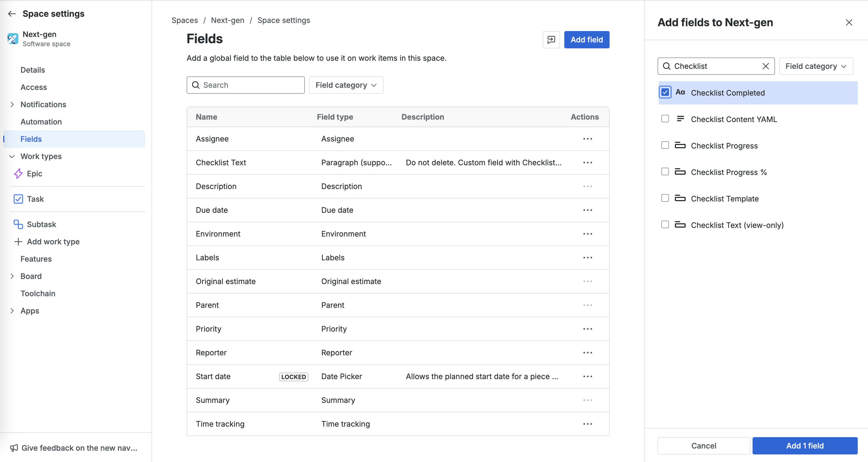Click the Next-gen space avatar icon
This screenshot has width=868, height=462.
[x=13, y=39]
